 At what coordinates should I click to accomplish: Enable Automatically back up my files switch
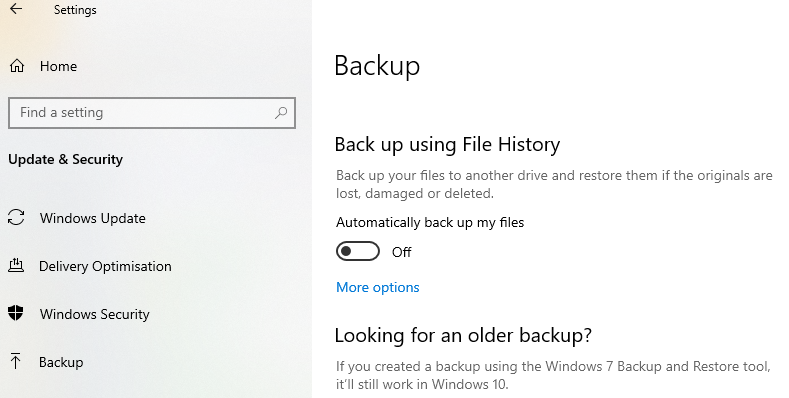point(358,252)
